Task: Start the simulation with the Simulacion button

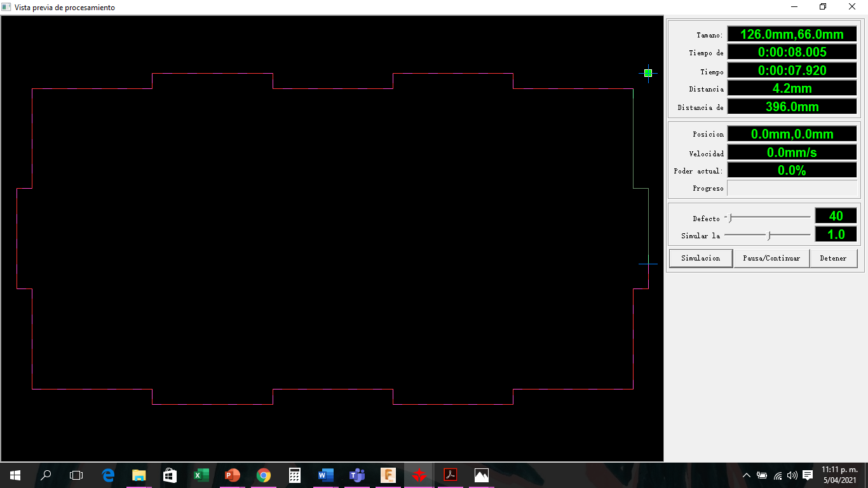Action: click(x=700, y=258)
